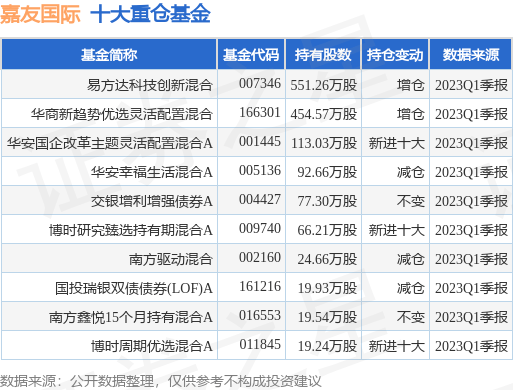Click 博时周期优选混合A fund name
This screenshot has width=513, height=390.
pyautogui.click(x=152, y=346)
